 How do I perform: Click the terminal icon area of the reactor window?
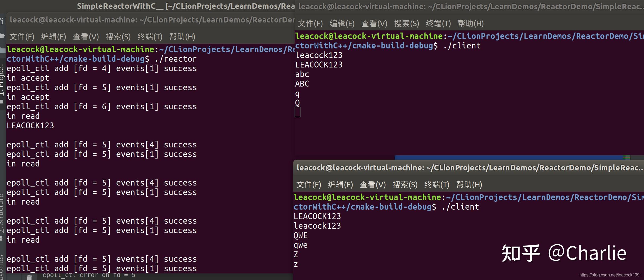[150, 37]
